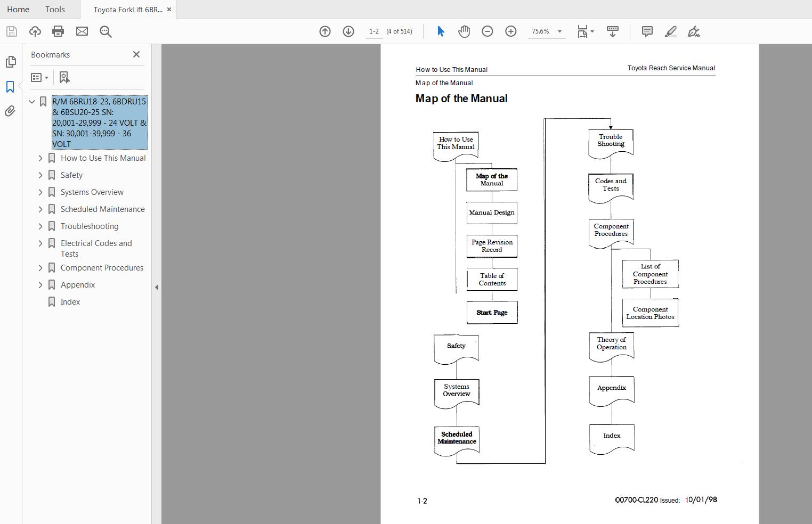Expand the Component Procedures bookmark
The height and width of the screenshot is (524, 812).
pyautogui.click(x=40, y=268)
